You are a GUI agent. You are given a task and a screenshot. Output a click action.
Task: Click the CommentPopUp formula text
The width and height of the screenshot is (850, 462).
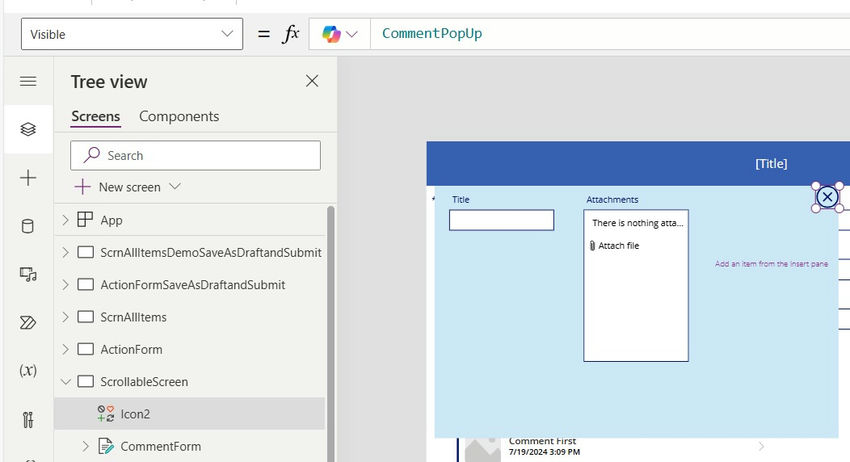432,34
